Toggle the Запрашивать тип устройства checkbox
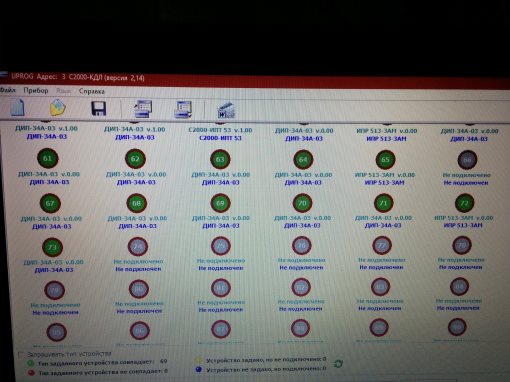Image resolution: width=510 pixels, height=382 pixels. [x=21, y=354]
